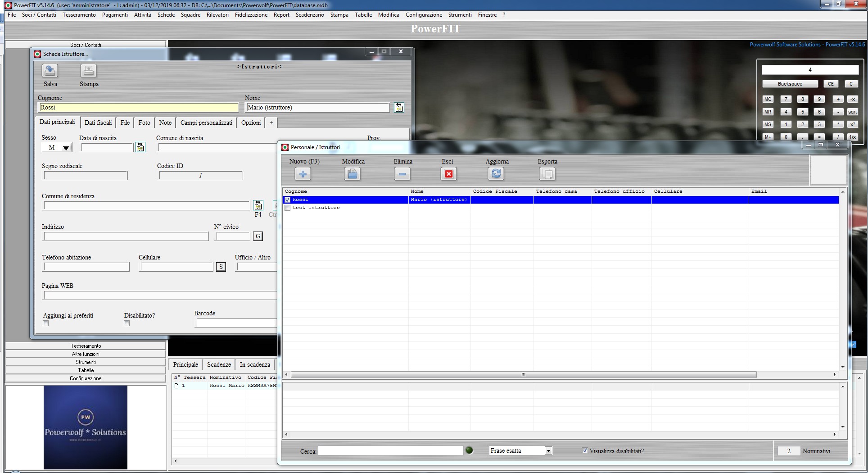Click the G button beside N° civico
This screenshot has width=868, height=473.
[258, 236]
